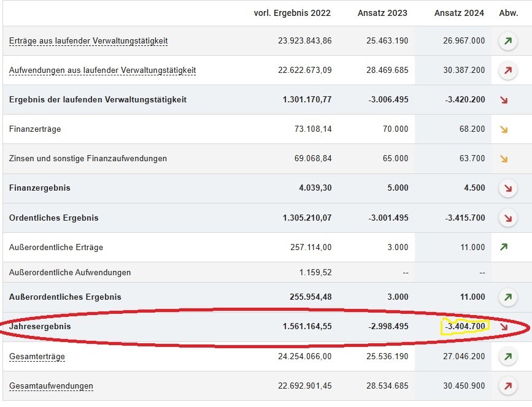
Task: Click the value 255.954,48
Action: 310,297
